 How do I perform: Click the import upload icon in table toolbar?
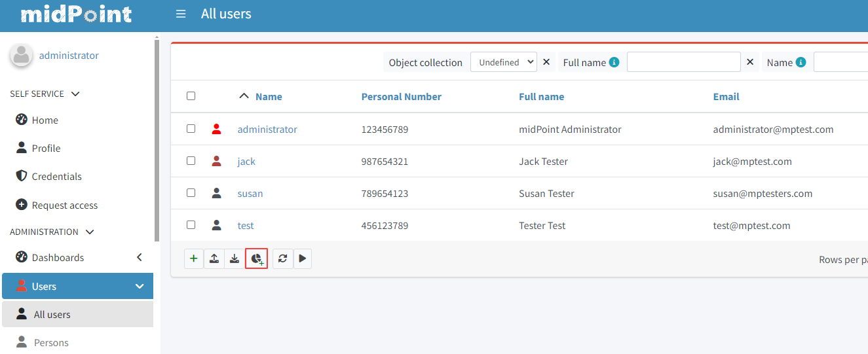[214, 258]
